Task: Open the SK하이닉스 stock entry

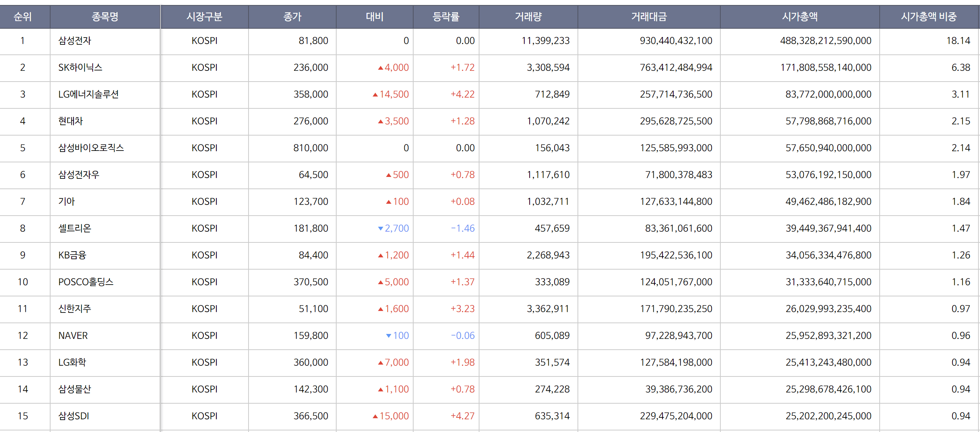Action: click(79, 67)
